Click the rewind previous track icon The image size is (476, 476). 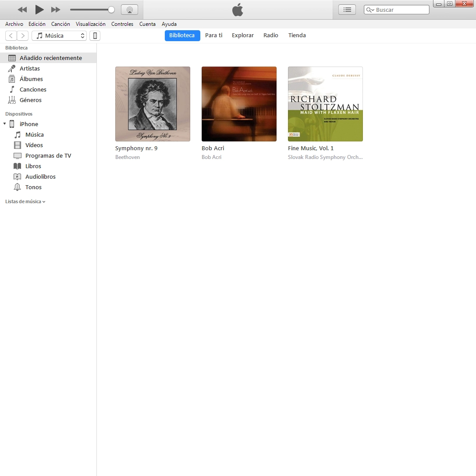pyautogui.click(x=22, y=10)
